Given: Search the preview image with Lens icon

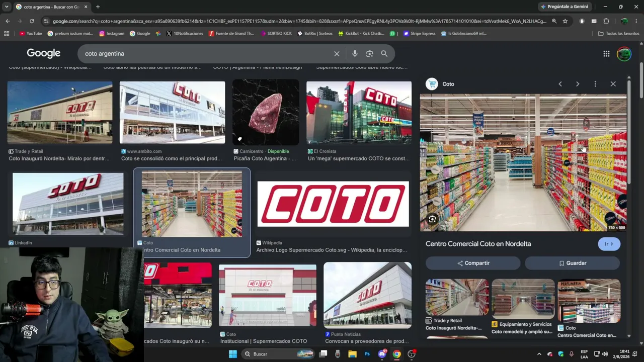Looking at the screenshot, I should (x=432, y=219).
